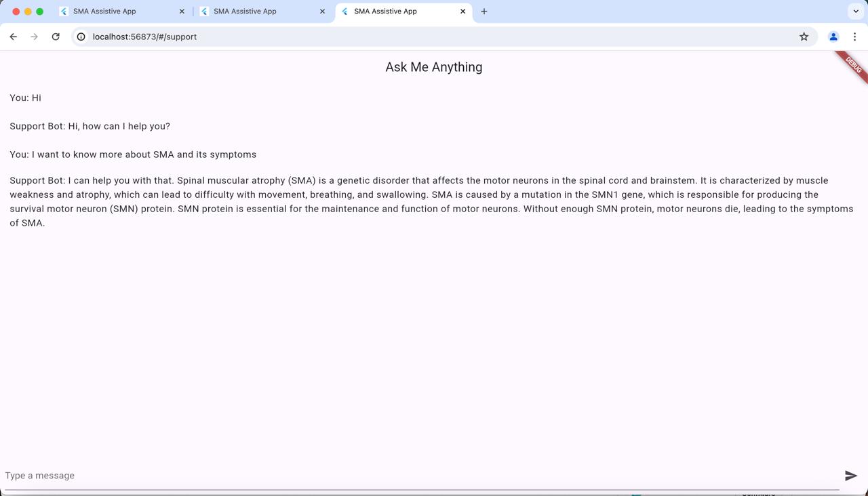This screenshot has width=868, height=496.
Task: Close the first SMA Assistive App tab
Action: (182, 12)
